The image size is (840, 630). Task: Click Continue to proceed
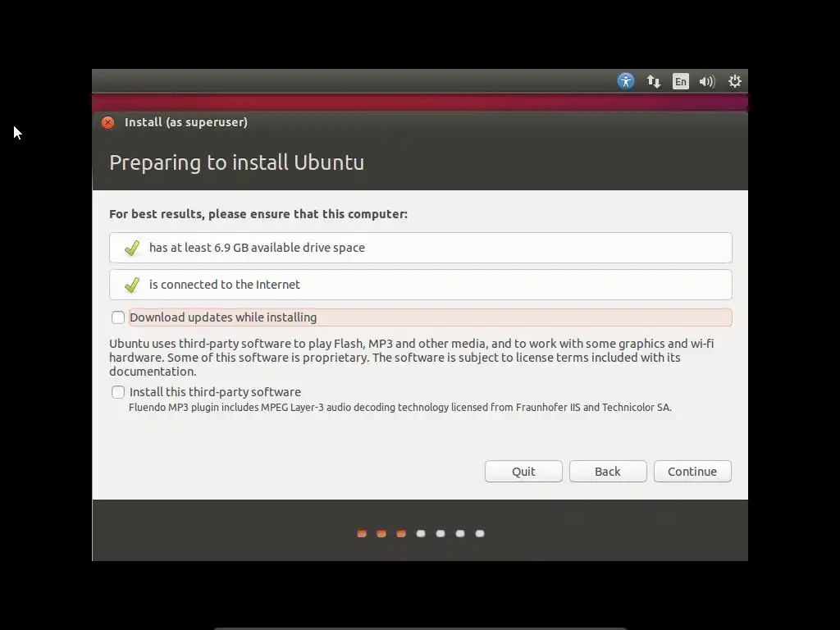pyautogui.click(x=692, y=472)
